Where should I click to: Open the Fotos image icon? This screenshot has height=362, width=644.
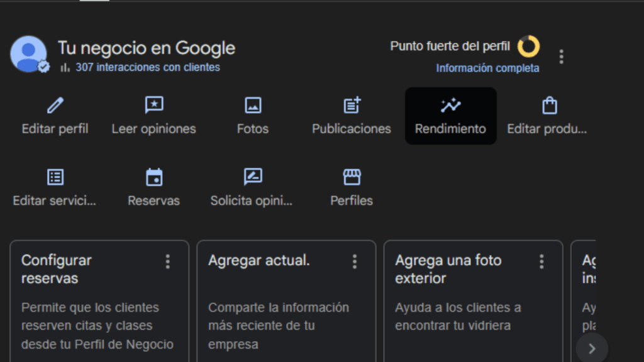pyautogui.click(x=253, y=105)
